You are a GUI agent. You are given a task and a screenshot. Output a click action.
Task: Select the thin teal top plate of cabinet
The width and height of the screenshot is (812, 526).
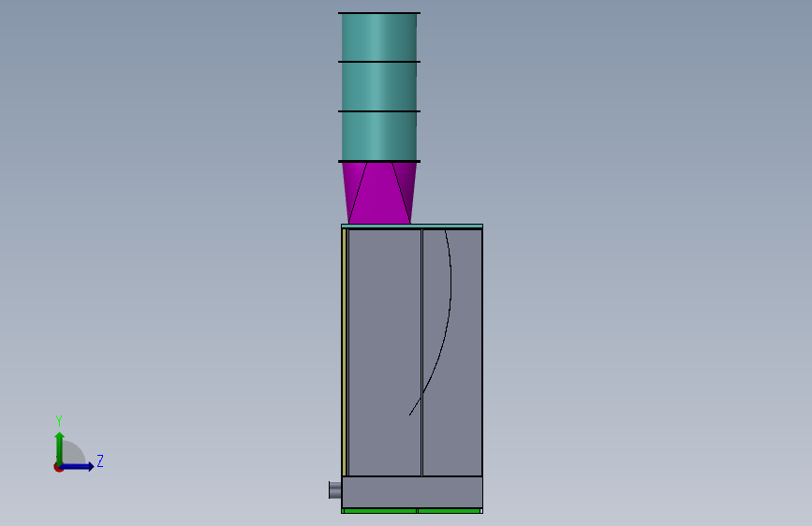pos(412,226)
